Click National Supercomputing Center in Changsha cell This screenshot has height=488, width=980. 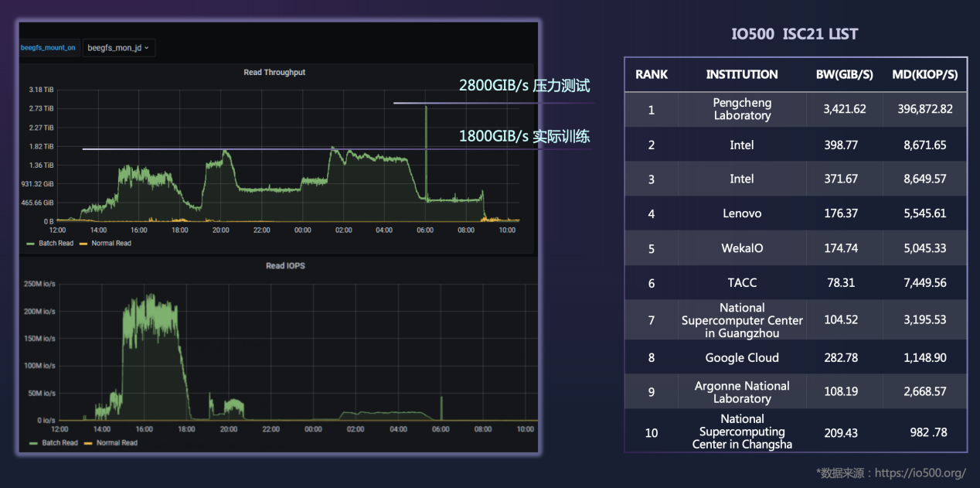point(742,432)
